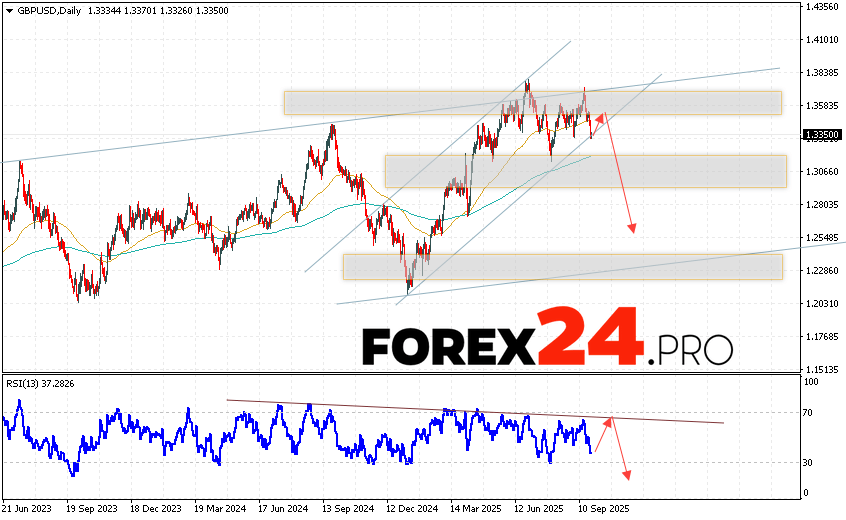
Task: Click the 1.20310 price axis label
Action: click(822, 303)
